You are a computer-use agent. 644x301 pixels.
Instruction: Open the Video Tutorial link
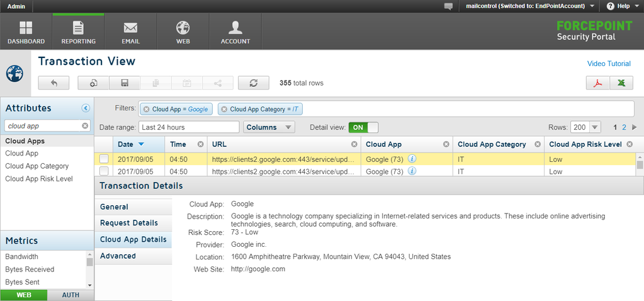click(609, 64)
